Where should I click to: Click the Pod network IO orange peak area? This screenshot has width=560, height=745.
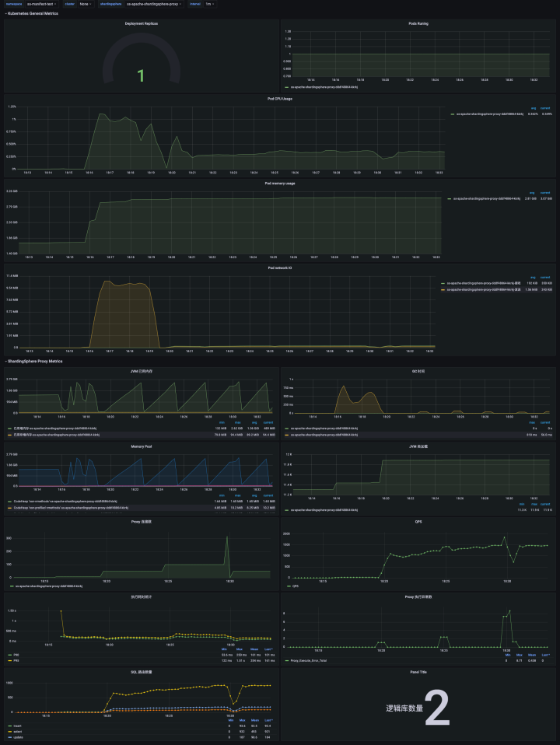124,313
